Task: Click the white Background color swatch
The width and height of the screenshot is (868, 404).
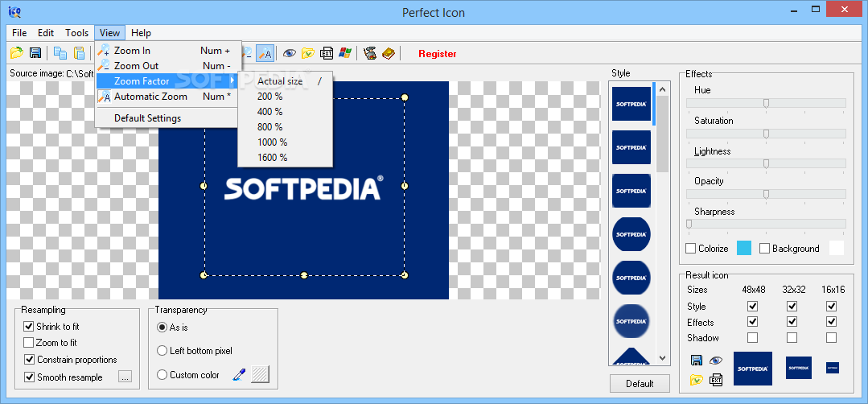Action: 837,249
